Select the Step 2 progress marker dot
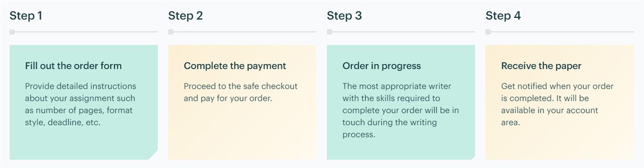The height and width of the screenshot is (168, 644). pos(171,32)
